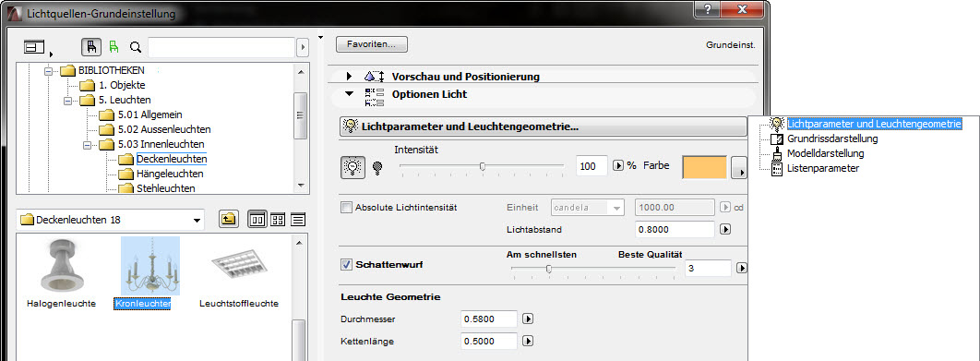
Task: Switch to list view of library items
Action: (x=297, y=220)
